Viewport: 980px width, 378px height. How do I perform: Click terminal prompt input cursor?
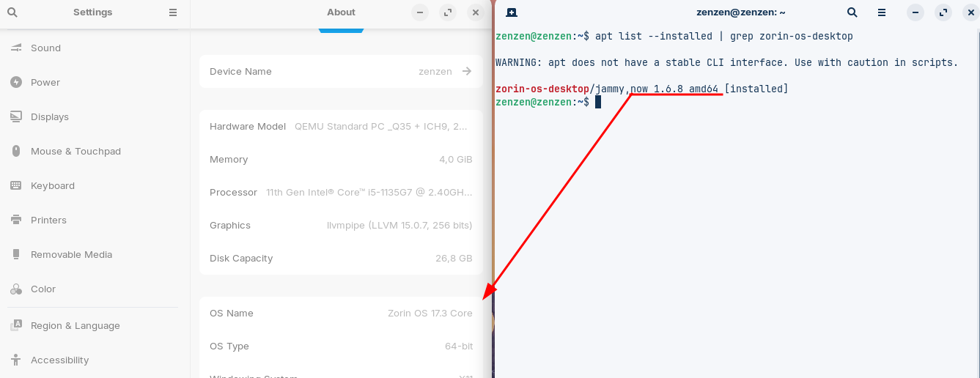(x=598, y=102)
